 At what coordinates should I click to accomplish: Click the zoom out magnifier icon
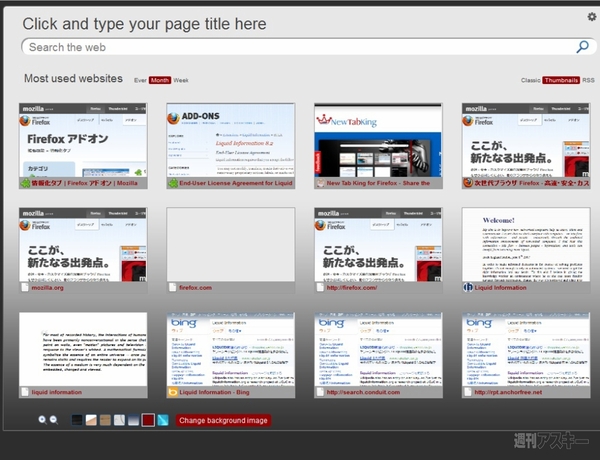click(53, 420)
